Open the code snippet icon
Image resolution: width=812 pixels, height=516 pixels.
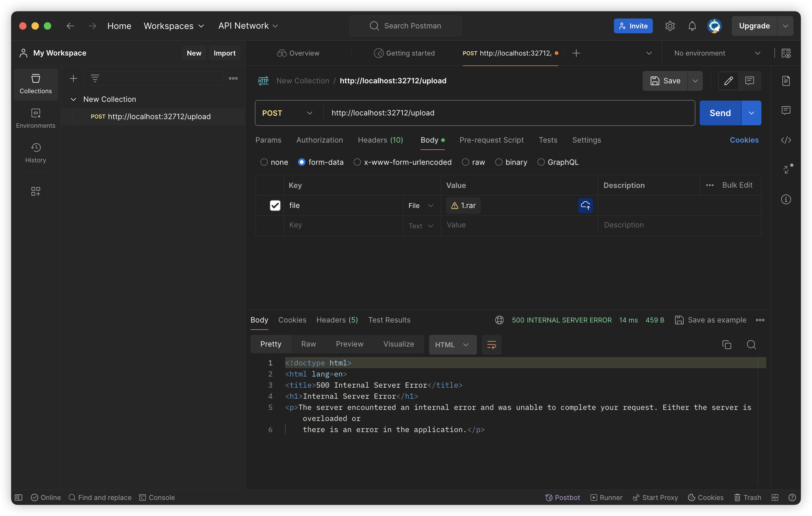pyautogui.click(x=786, y=140)
